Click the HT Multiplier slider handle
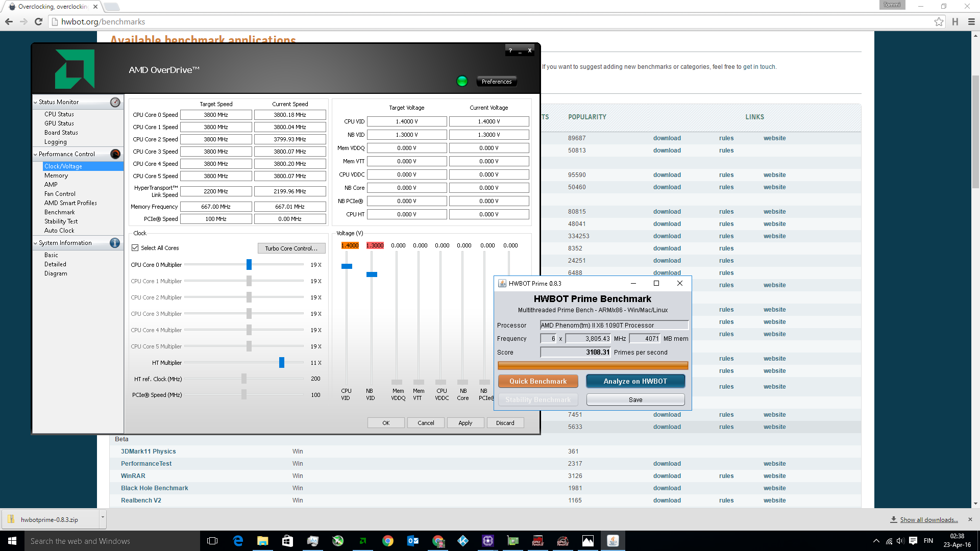The image size is (980, 551). pos(282,363)
